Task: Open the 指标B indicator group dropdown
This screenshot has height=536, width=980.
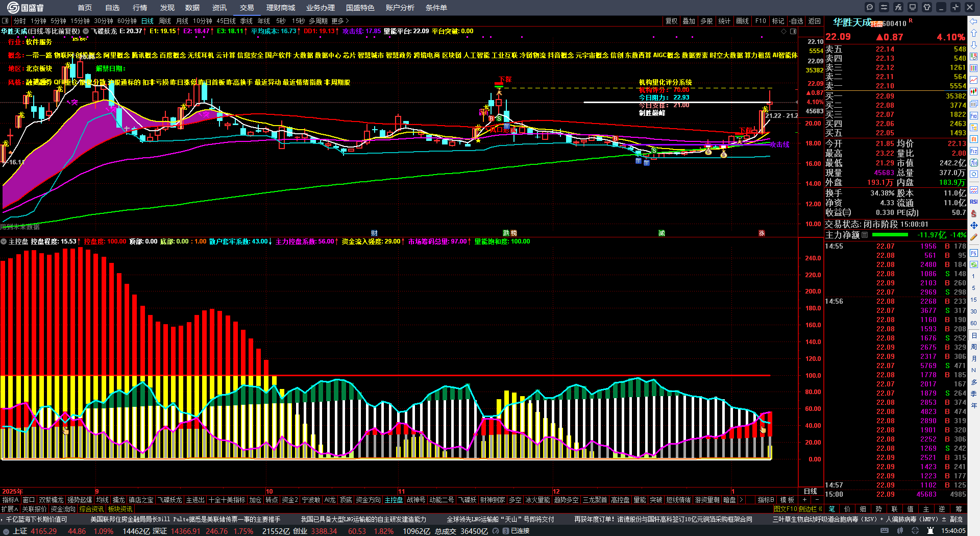Action: [x=766, y=500]
